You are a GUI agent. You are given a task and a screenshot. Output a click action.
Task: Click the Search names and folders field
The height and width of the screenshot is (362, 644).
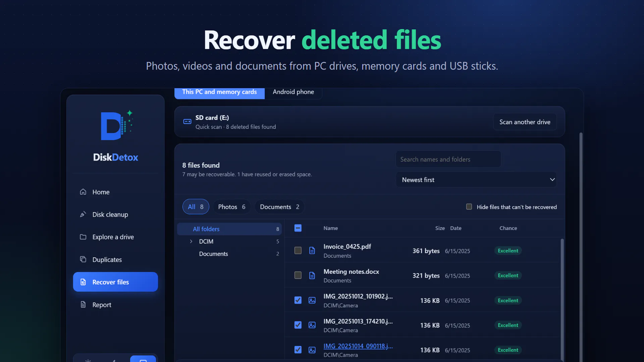[448, 159]
